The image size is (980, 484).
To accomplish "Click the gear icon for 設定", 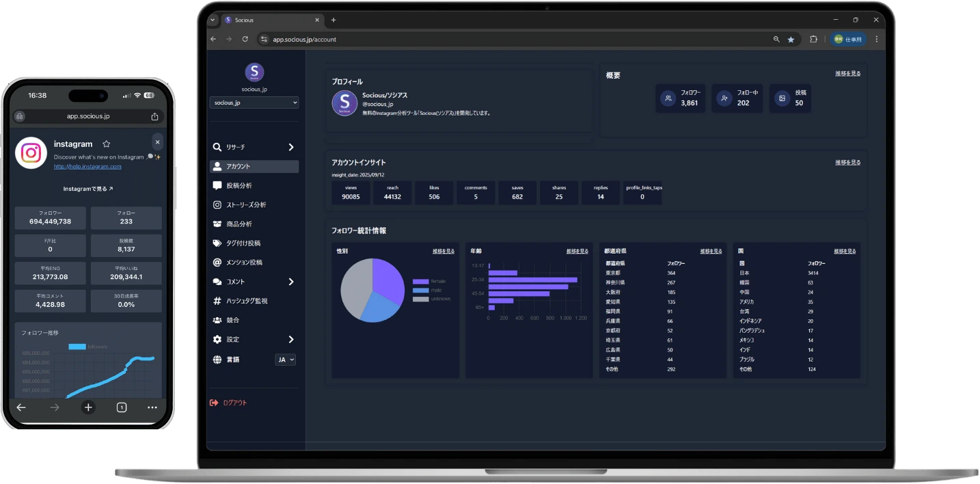I will pyautogui.click(x=217, y=340).
